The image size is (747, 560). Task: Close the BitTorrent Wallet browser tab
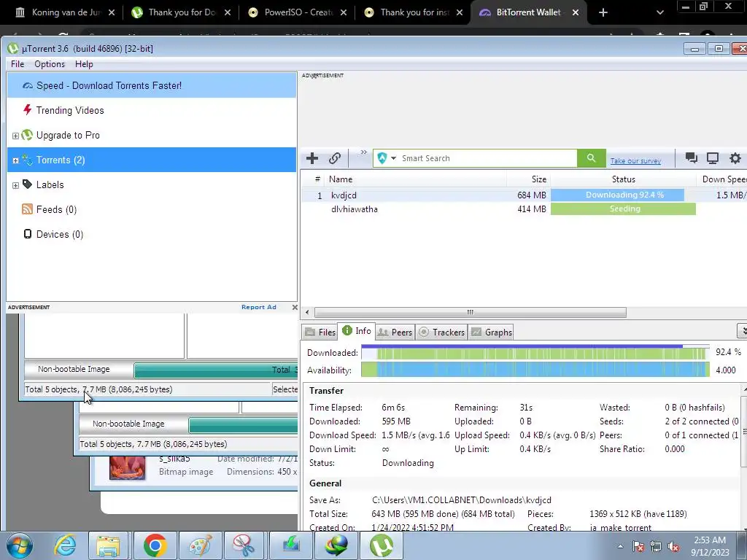576,12
